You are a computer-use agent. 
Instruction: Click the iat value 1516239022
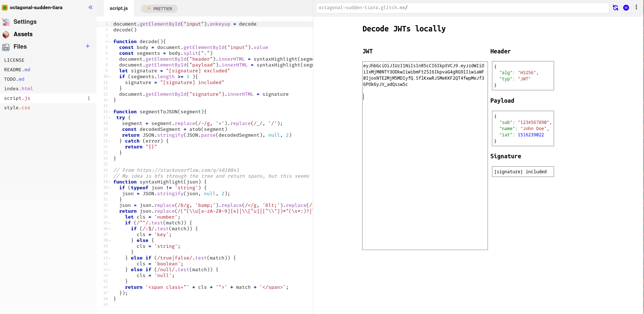pos(531,135)
